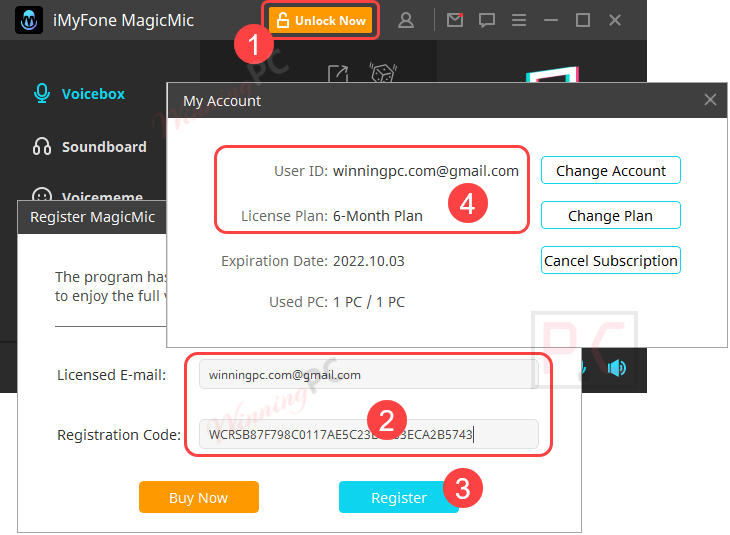The image size is (730, 535).
Task: Open the hamburger menu in title bar
Action: point(519,20)
